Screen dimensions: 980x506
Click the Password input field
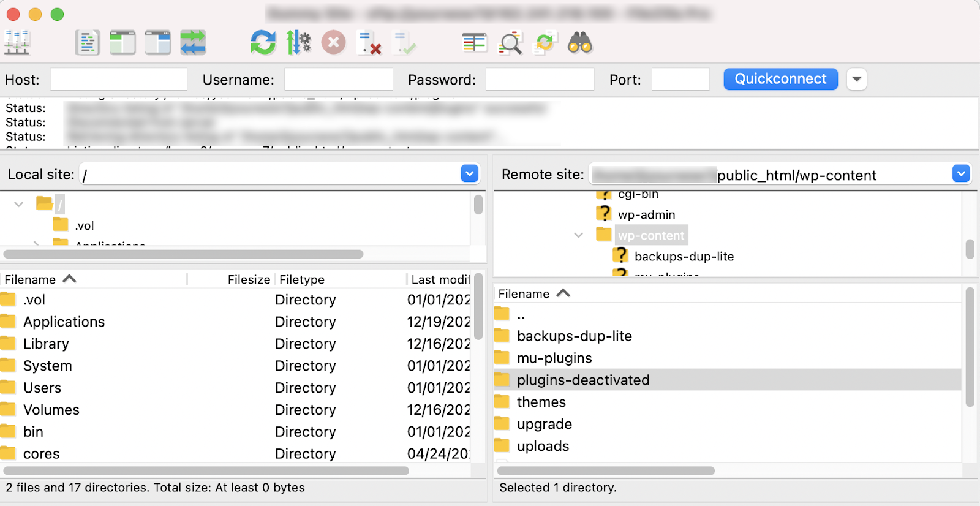click(540, 80)
